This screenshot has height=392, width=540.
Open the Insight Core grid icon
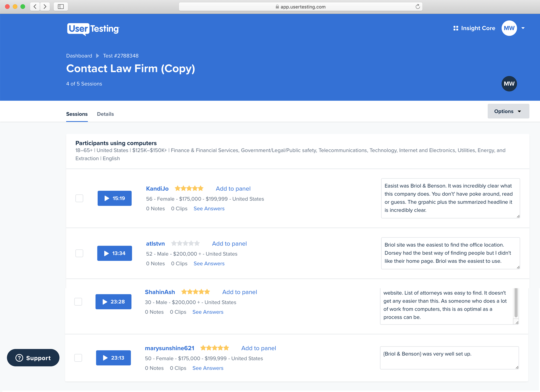point(456,28)
